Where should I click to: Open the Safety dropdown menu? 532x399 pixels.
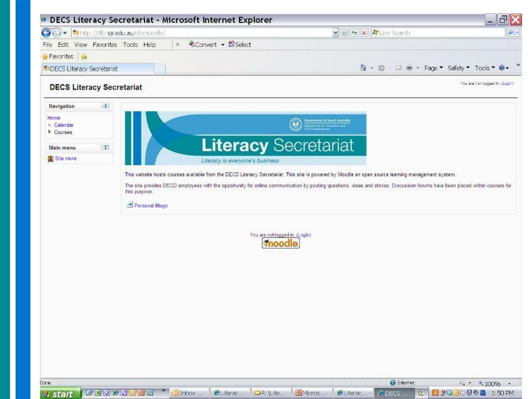tap(458, 68)
